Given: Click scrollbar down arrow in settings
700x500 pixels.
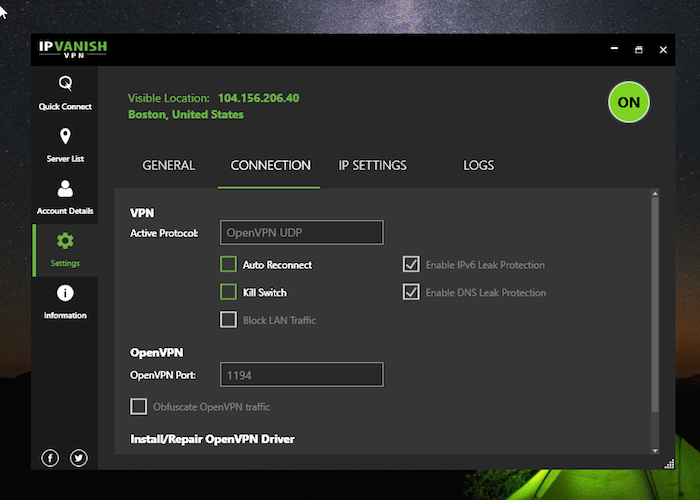Looking at the screenshot, I should (x=655, y=451).
